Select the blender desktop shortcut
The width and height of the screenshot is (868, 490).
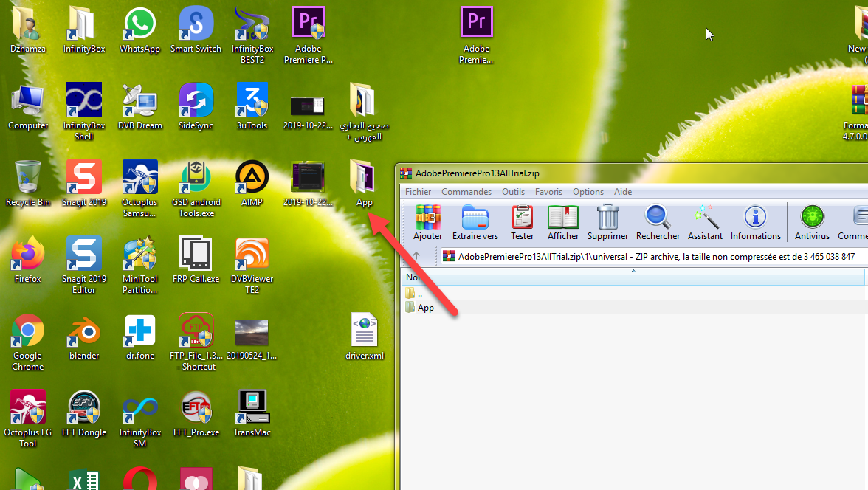point(83,337)
